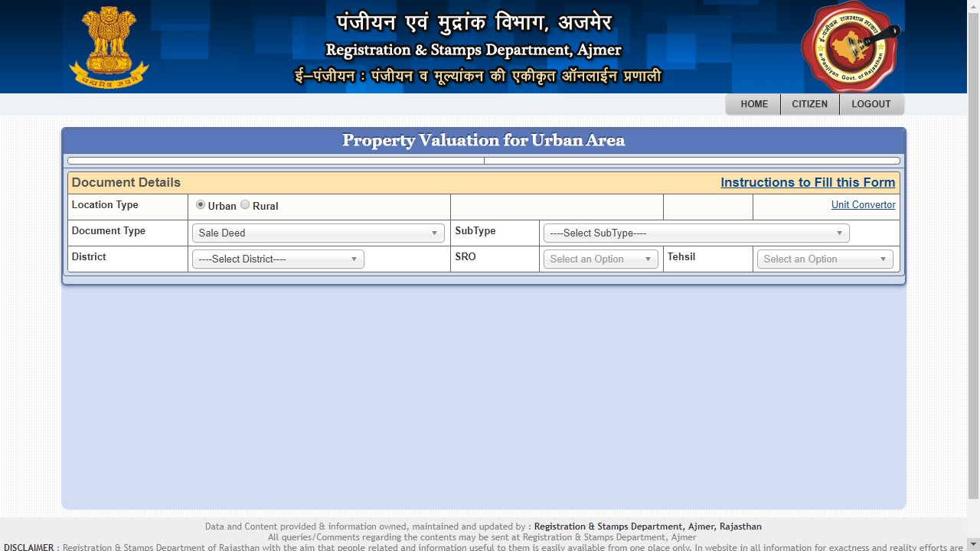Click the e-Panjiyan Rajasthan seal logo

point(850,46)
